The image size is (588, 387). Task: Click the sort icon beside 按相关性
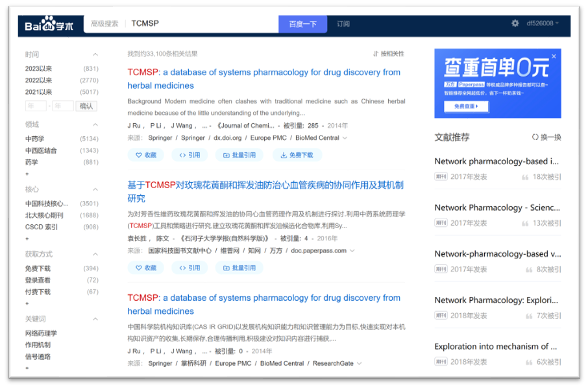(376, 54)
